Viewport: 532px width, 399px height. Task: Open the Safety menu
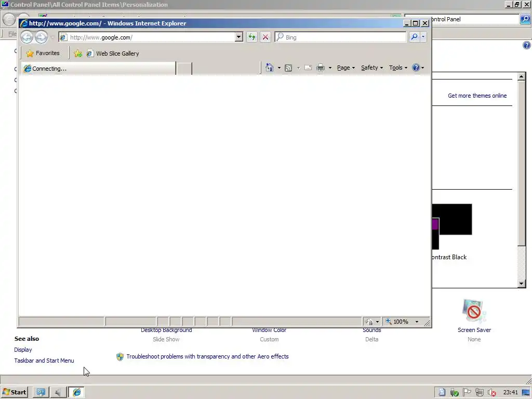[x=372, y=68]
